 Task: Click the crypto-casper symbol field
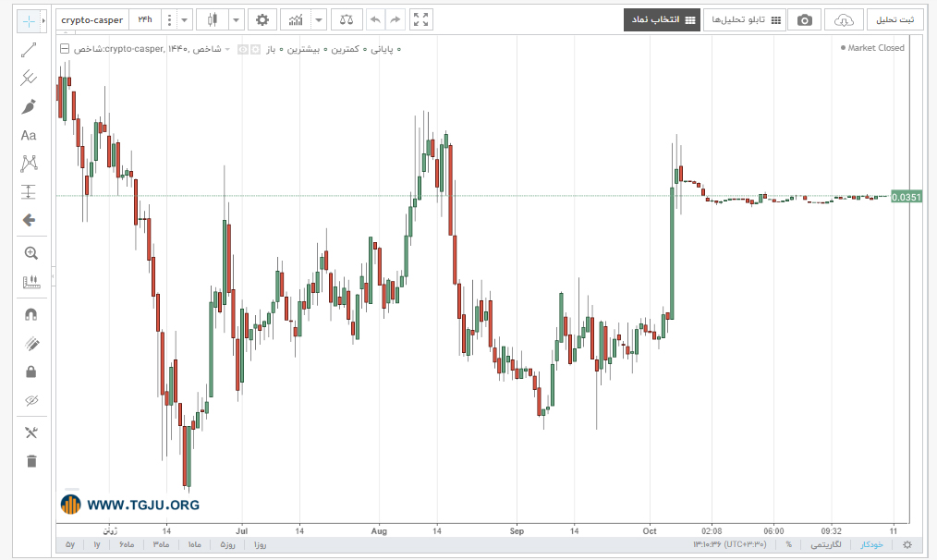pos(92,19)
